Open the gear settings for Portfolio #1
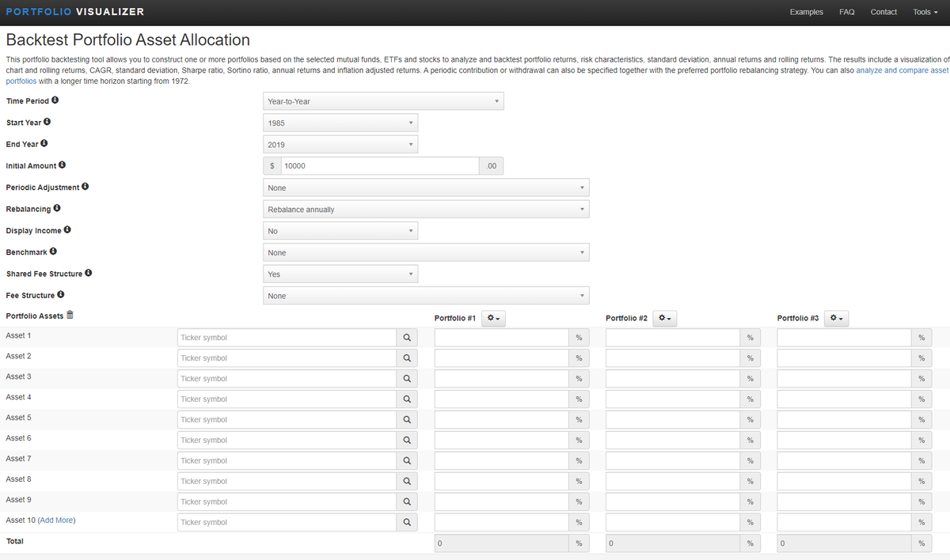 pos(494,318)
